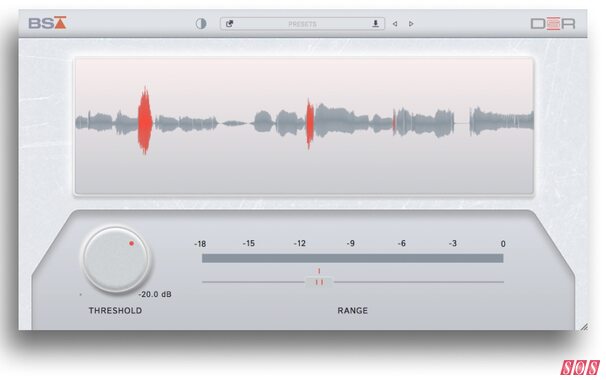Click the second red sibilance spike in waveform

tap(310, 124)
